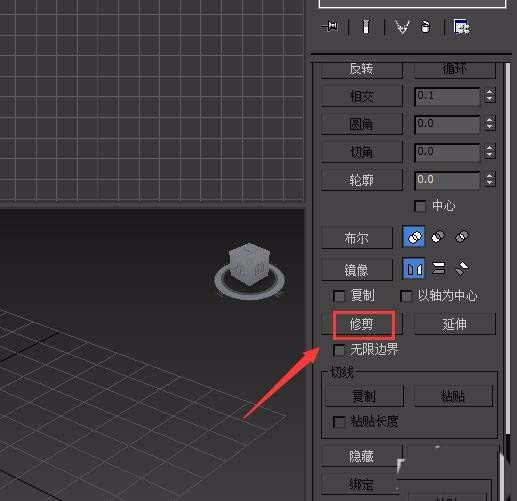517x501 pixels.
Task: Click the 切角 button
Action: click(362, 152)
